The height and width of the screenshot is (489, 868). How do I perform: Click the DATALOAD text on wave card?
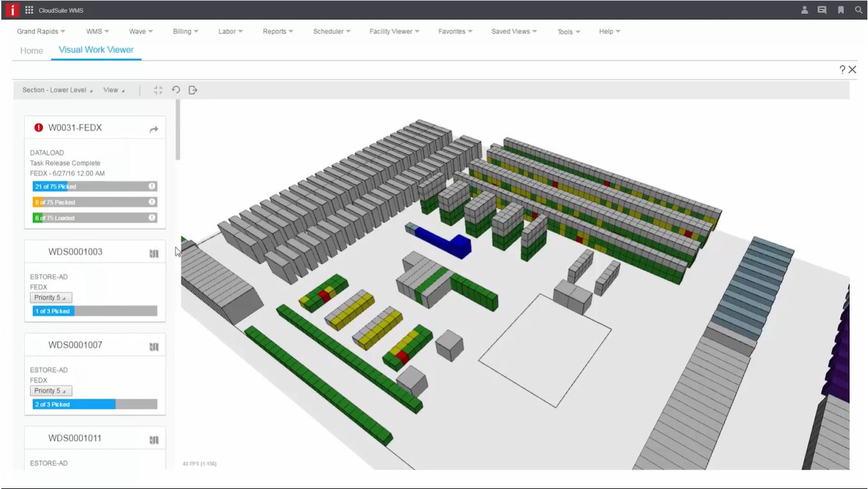(47, 153)
